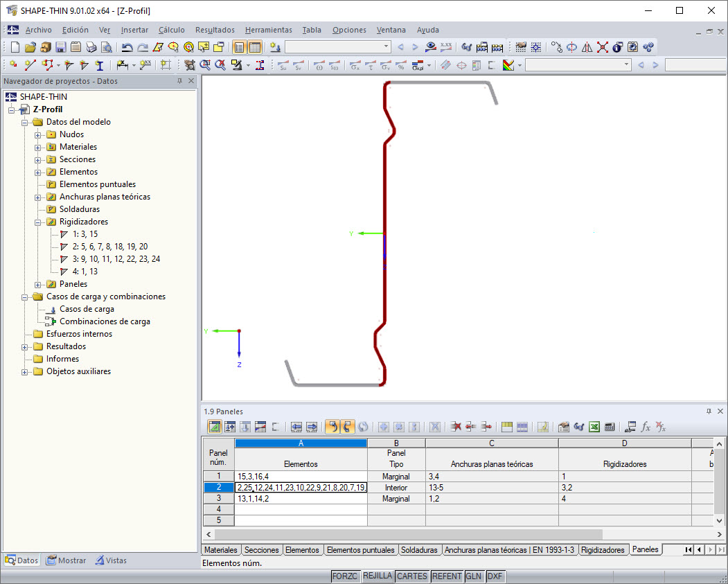Open the Archivo menu
Image resolution: width=728 pixels, height=584 pixels.
click(39, 30)
